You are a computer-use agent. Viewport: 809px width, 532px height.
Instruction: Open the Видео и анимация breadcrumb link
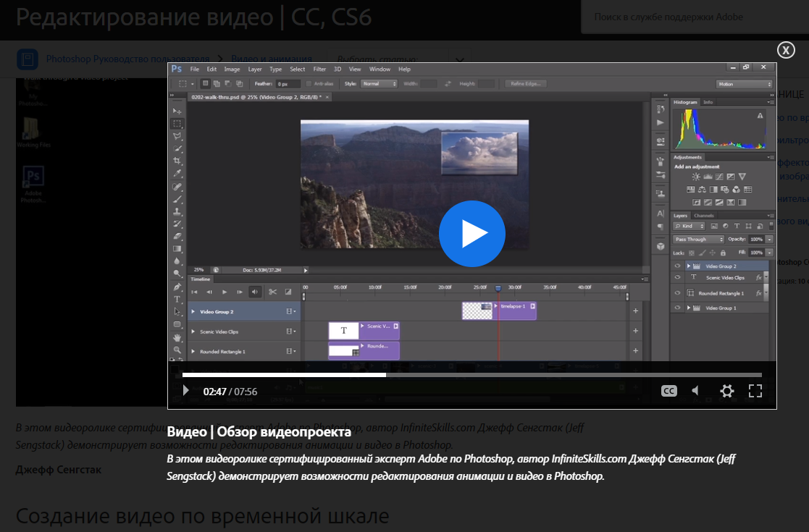point(272,59)
